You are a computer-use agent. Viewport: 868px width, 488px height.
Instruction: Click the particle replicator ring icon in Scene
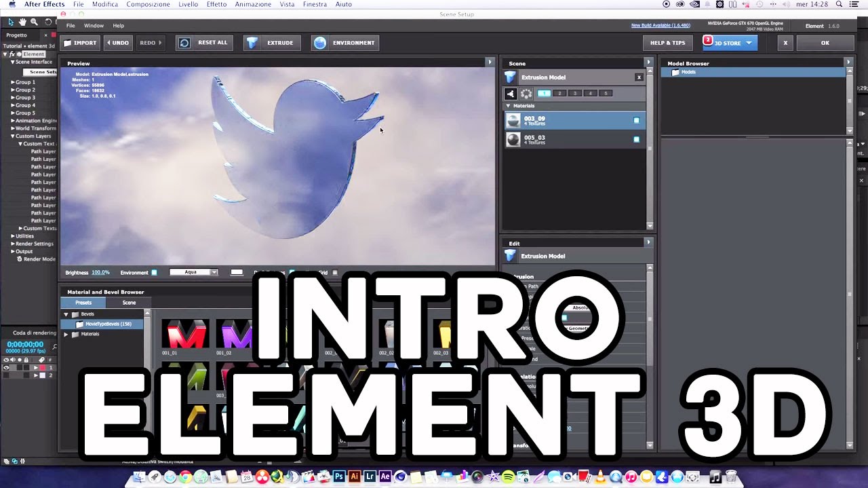point(526,94)
